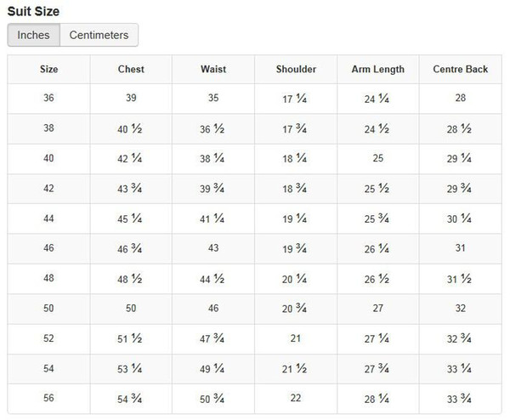Click the Waist column header
The image size is (510, 420).
213,69
